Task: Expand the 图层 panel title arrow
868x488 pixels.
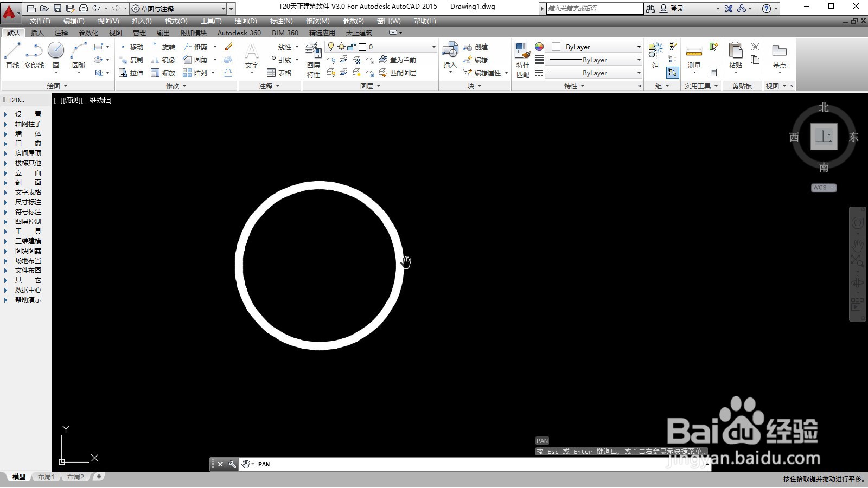Action: [379, 86]
